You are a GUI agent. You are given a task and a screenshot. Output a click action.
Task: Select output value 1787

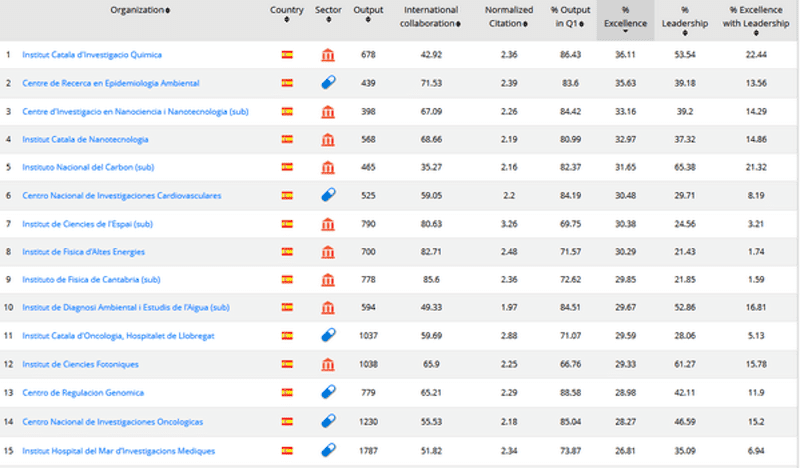(x=368, y=451)
